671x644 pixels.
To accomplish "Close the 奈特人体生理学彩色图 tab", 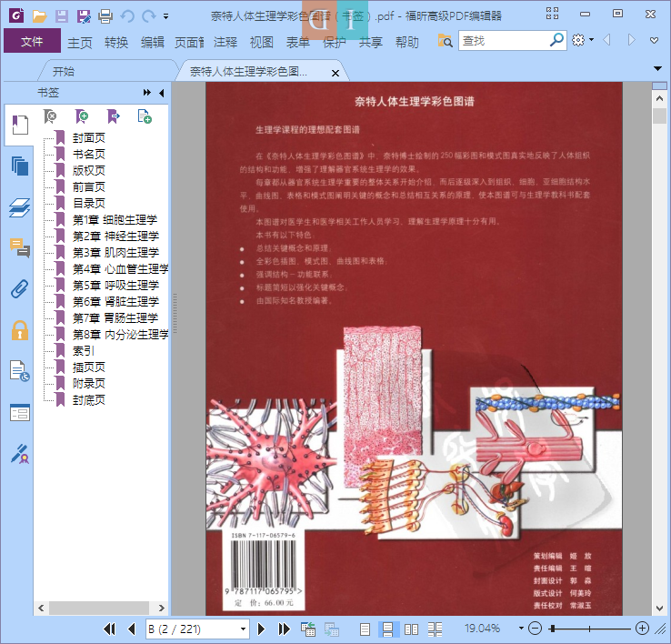I will tap(335, 73).
